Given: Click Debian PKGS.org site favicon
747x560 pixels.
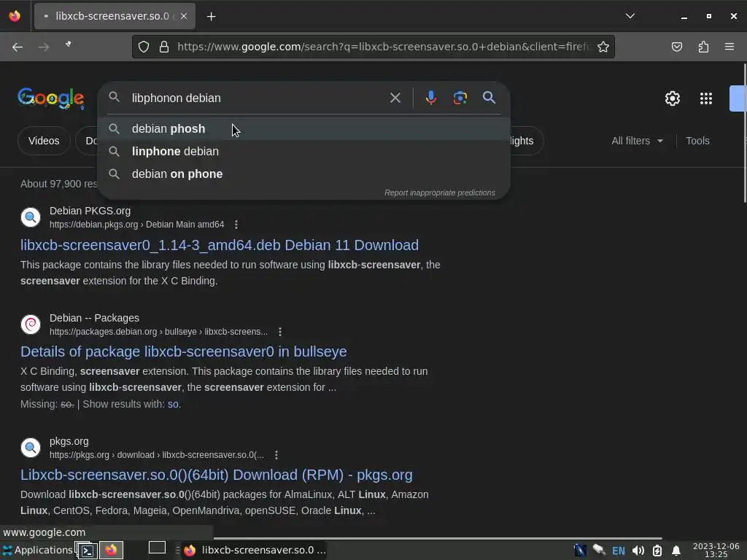Looking at the screenshot, I should tap(31, 217).
